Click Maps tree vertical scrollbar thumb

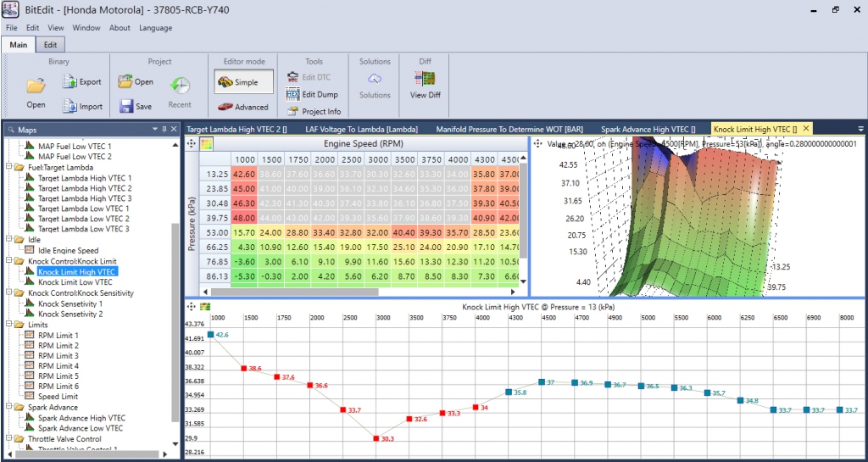(x=175, y=322)
